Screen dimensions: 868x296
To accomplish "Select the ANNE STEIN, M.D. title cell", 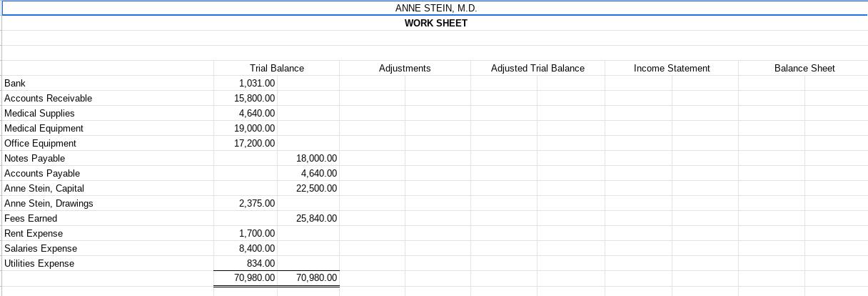I will pos(435,9).
